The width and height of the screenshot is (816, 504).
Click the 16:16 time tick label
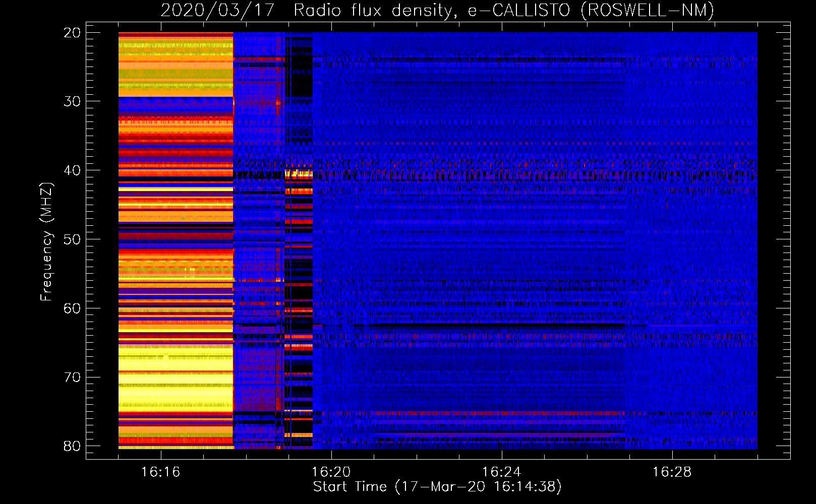point(161,472)
